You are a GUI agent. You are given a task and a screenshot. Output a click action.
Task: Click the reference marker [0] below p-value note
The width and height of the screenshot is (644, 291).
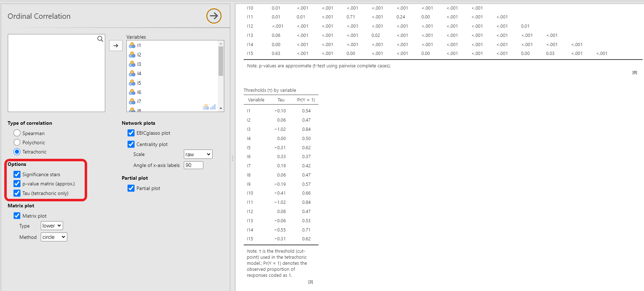click(x=635, y=73)
